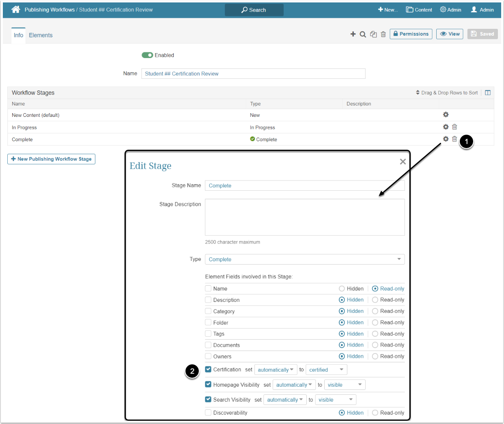
Task: Toggle the Enabled switch off
Action: [147, 55]
